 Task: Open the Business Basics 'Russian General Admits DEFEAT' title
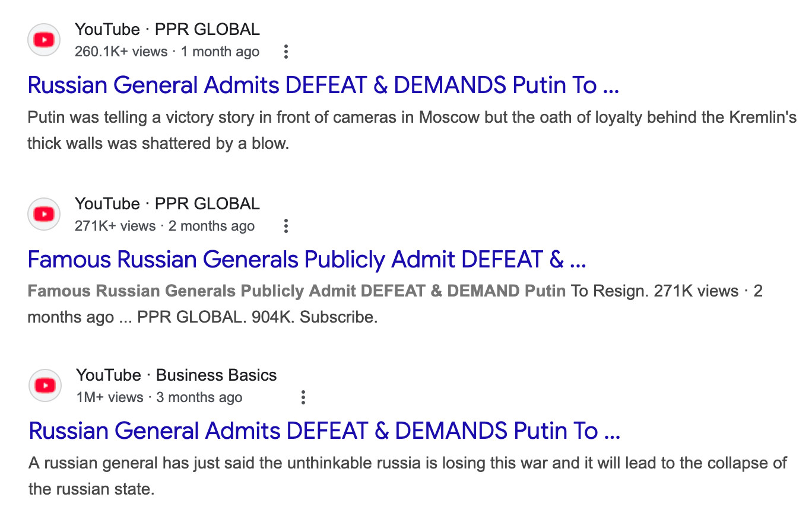pyautogui.click(x=324, y=431)
